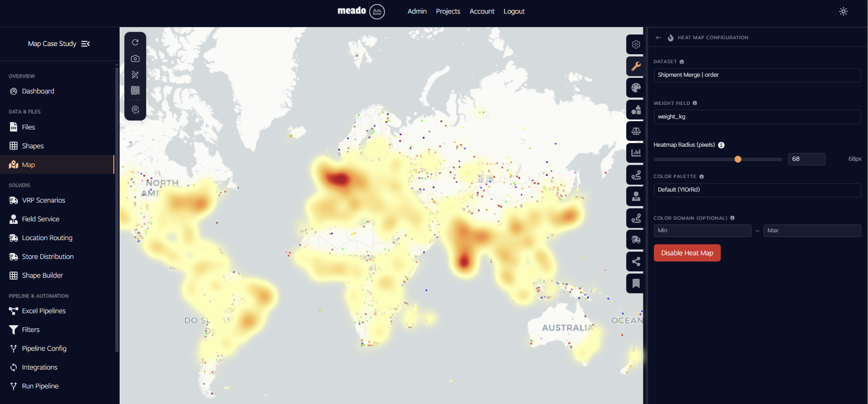868x404 pixels.
Task: Click the color domain Max field
Action: pyautogui.click(x=812, y=231)
